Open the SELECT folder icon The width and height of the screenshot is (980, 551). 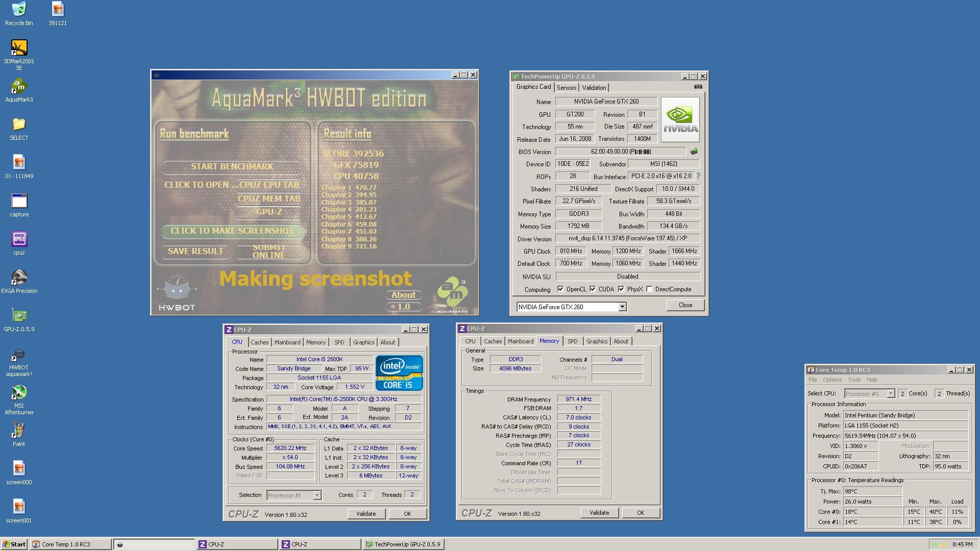pyautogui.click(x=19, y=129)
